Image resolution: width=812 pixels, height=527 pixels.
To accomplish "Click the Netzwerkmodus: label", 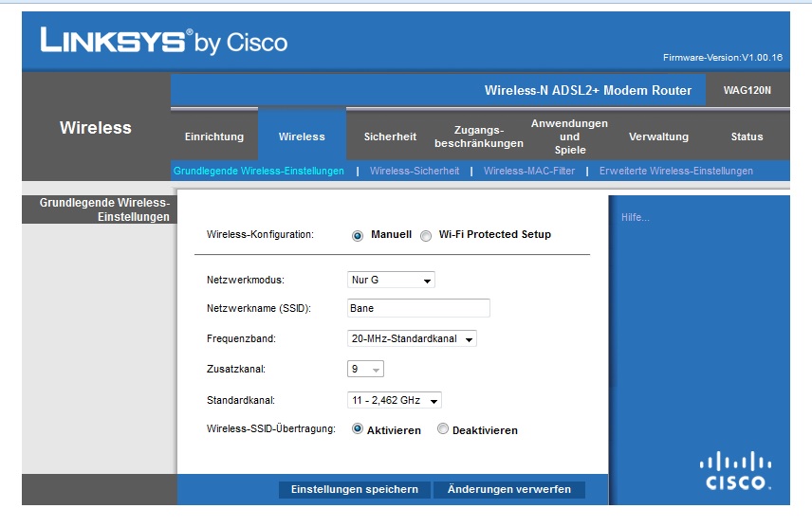I will pyautogui.click(x=246, y=280).
